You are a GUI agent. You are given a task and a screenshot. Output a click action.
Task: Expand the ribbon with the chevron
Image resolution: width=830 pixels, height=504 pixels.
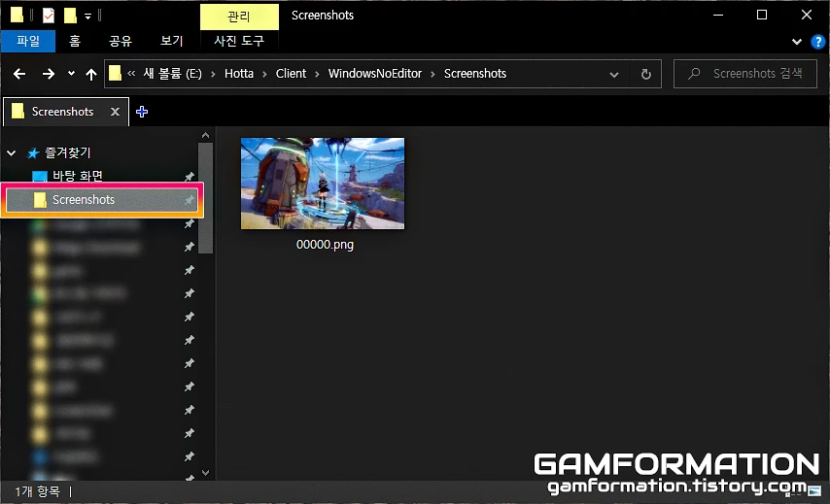coord(796,41)
